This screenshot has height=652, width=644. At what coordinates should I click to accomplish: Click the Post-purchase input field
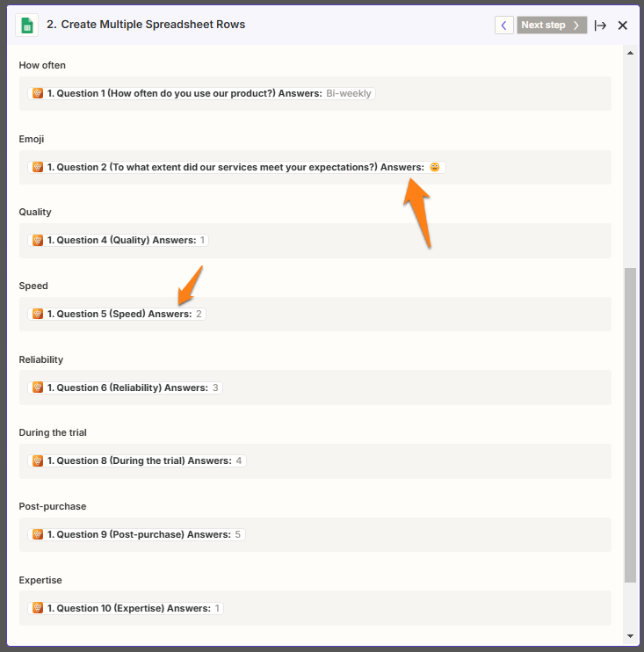[x=422, y=534]
